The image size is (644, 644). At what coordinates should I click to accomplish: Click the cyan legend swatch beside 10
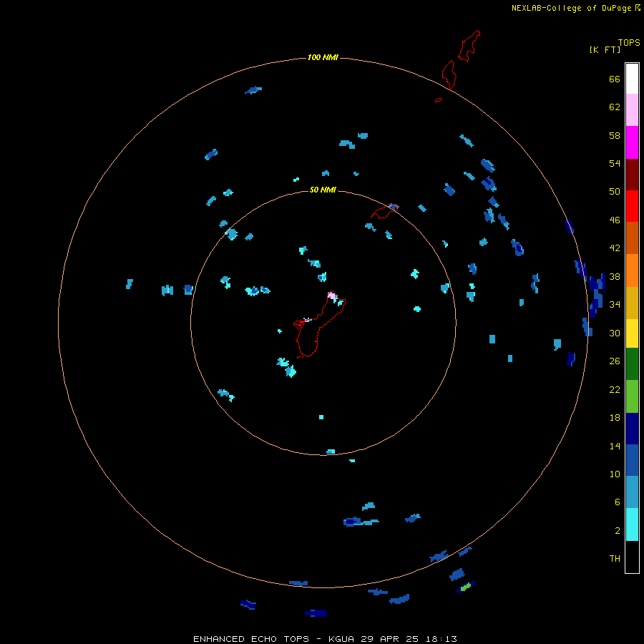(x=632, y=525)
